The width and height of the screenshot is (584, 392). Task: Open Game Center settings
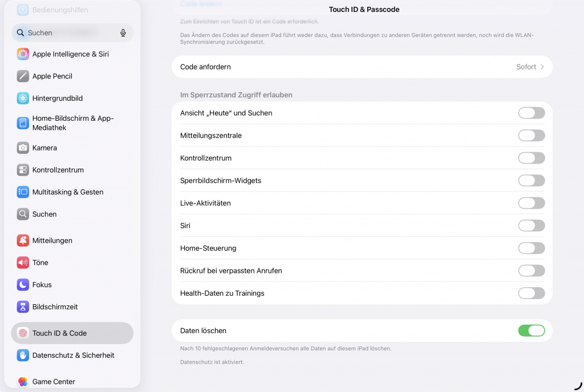pyautogui.click(x=54, y=382)
